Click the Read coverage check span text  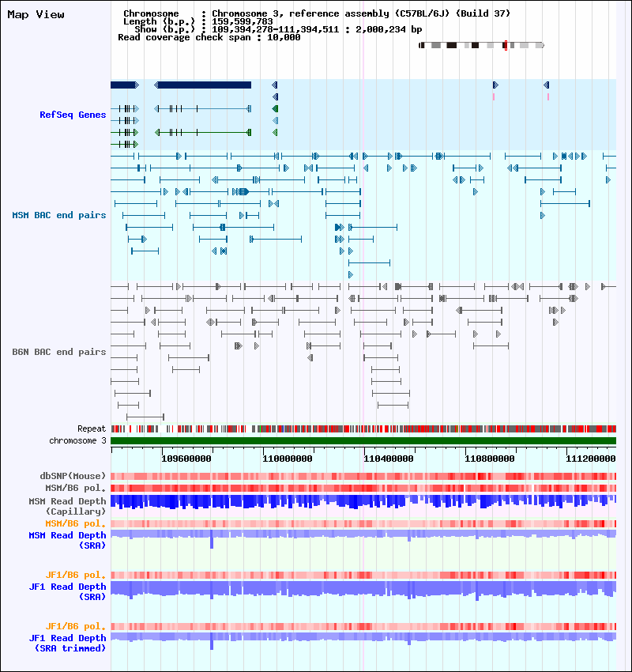[209, 38]
